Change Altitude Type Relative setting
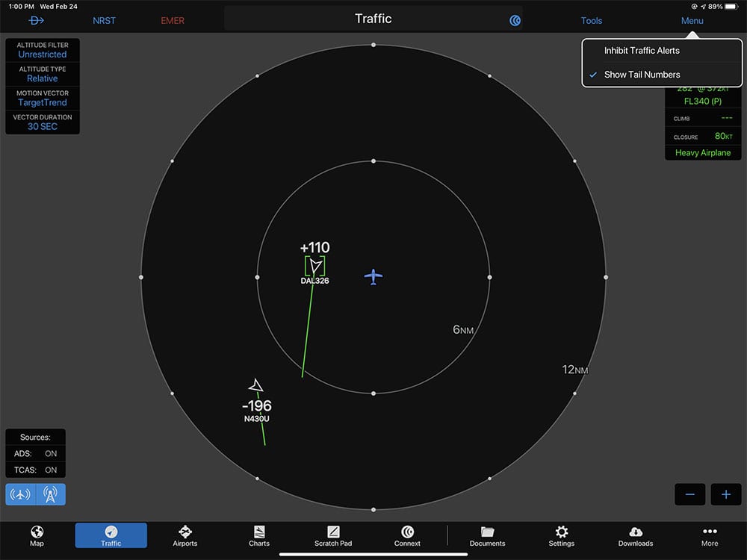The height and width of the screenshot is (560, 747). pyautogui.click(x=43, y=74)
